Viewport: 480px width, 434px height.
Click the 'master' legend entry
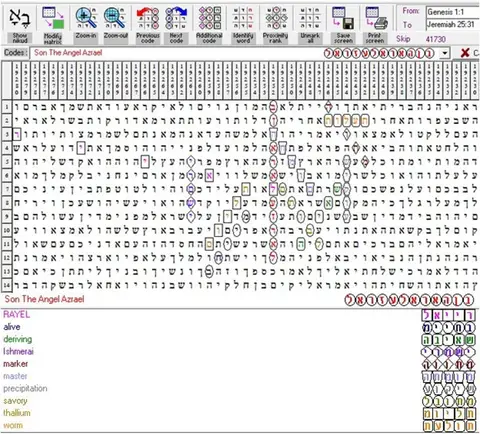[15, 376]
